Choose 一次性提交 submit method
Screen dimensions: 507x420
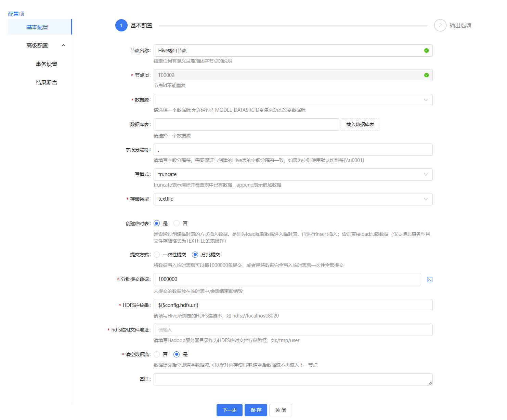pyautogui.click(x=157, y=255)
